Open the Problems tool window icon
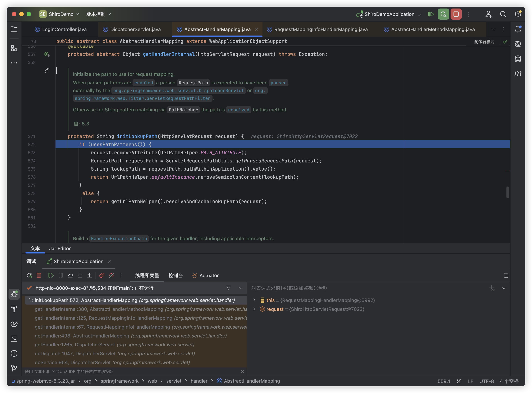The height and width of the screenshot is (393, 532). (x=14, y=353)
